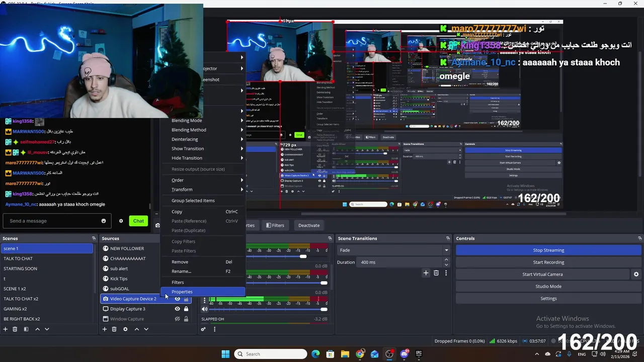Move source down in Sources toolbar

(x=146, y=329)
